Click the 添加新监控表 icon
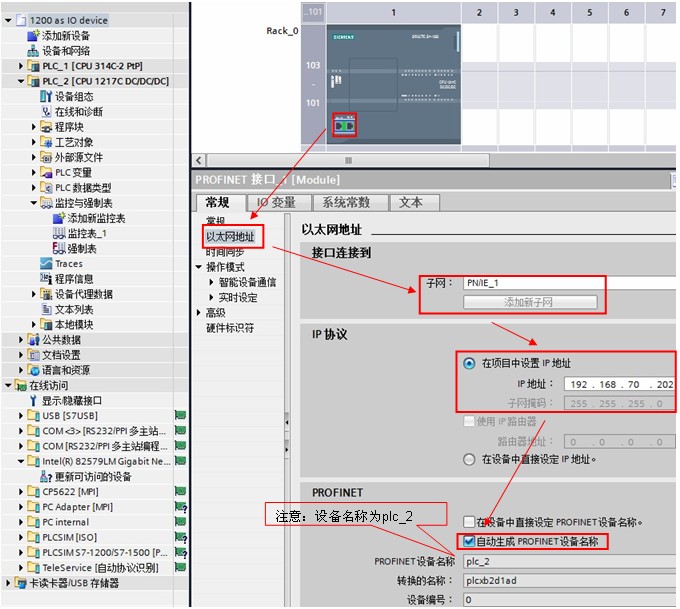Image resolution: width=680 pixels, height=609 pixels. [x=59, y=218]
